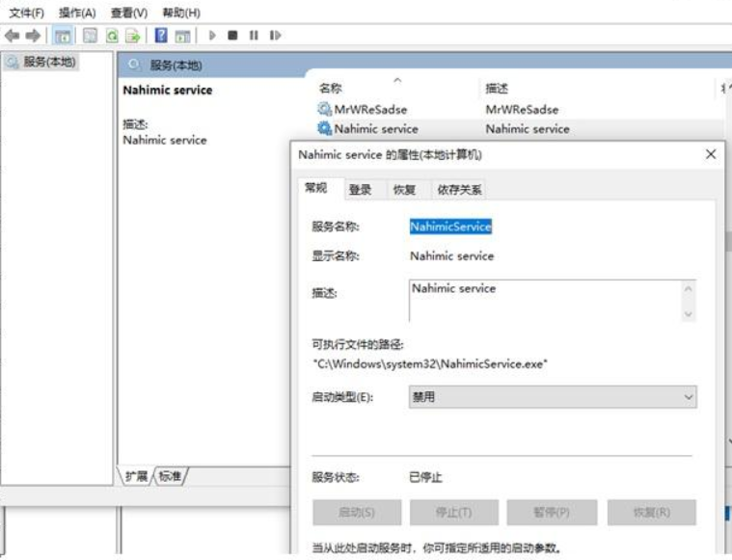Screen dimensions: 732x560
Task: Open Help via the question mark icon
Action: tap(161, 36)
